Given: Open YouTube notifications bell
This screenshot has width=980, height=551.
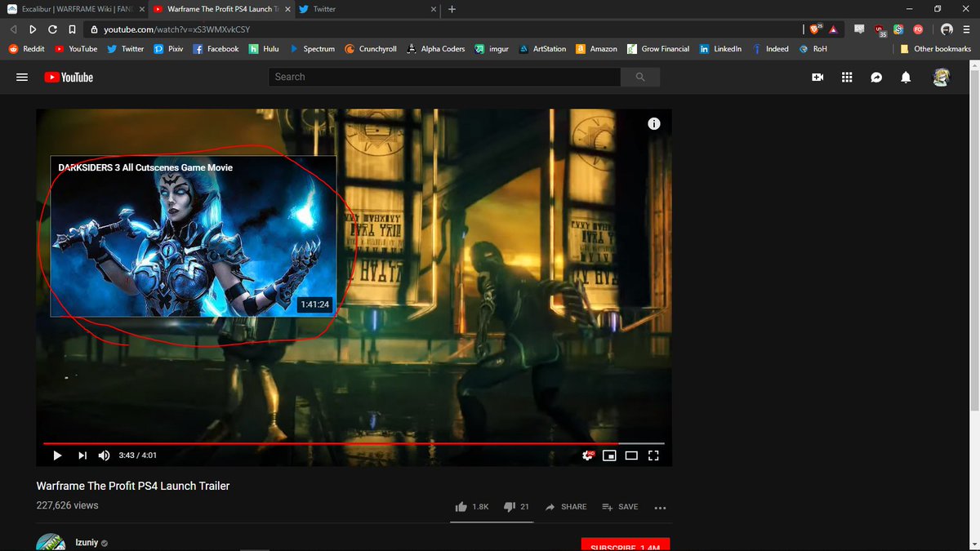Looking at the screenshot, I should pyautogui.click(x=906, y=77).
